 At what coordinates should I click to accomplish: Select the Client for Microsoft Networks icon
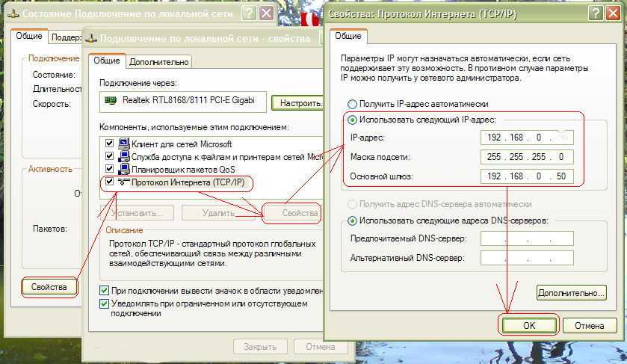pyautogui.click(x=124, y=144)
